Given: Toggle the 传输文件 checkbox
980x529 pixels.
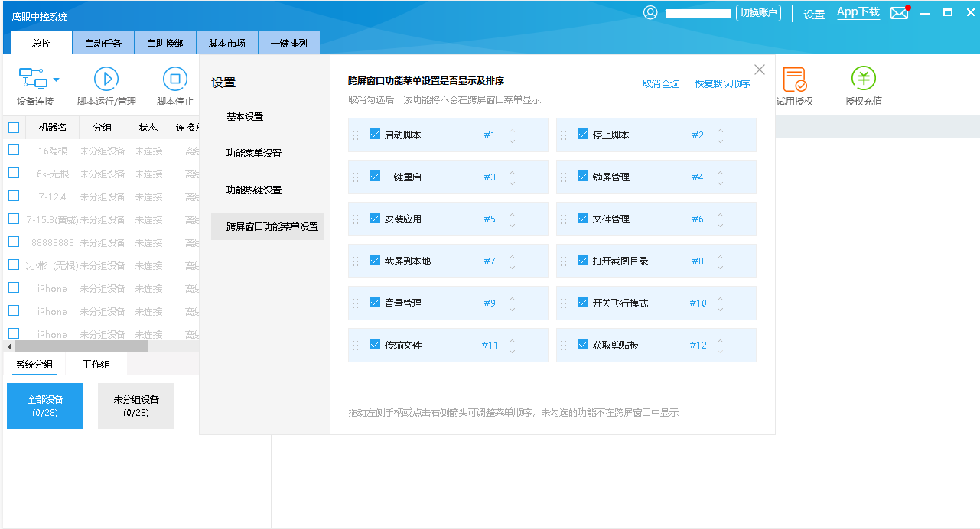Looking at the screenshot, I should tap(375, 344).
